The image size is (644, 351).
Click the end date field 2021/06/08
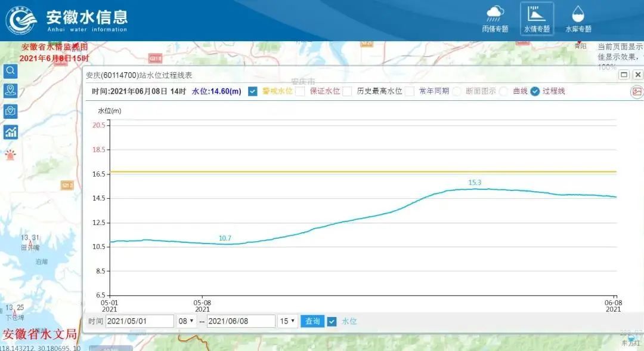pyautogui.click(x=241, y=321)
